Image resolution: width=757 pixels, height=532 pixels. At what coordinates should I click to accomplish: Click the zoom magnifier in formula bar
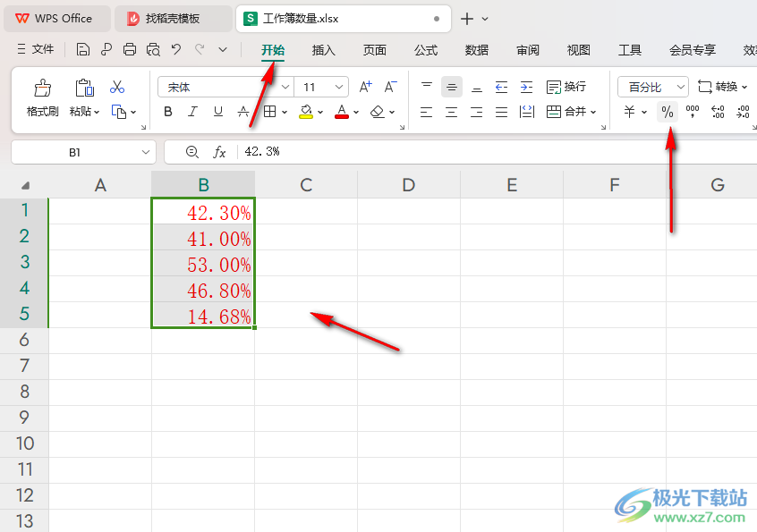192,152
